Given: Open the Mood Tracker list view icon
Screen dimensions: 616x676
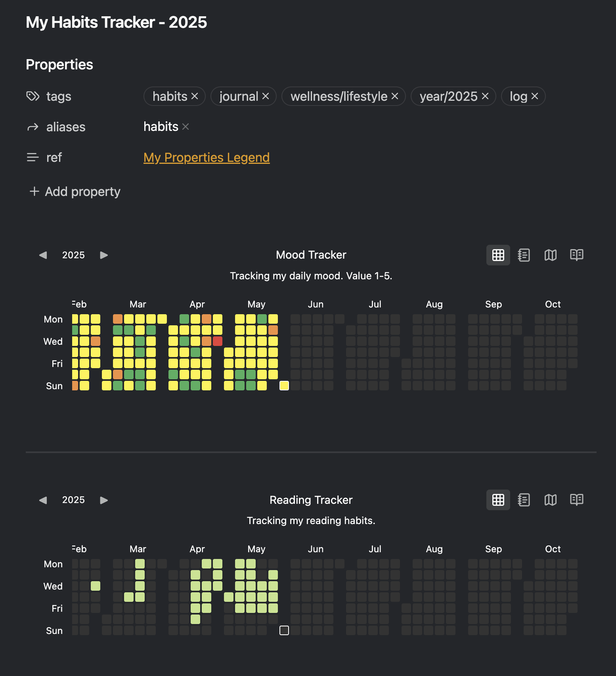Looking at the screenshot, I should point(524,255).
